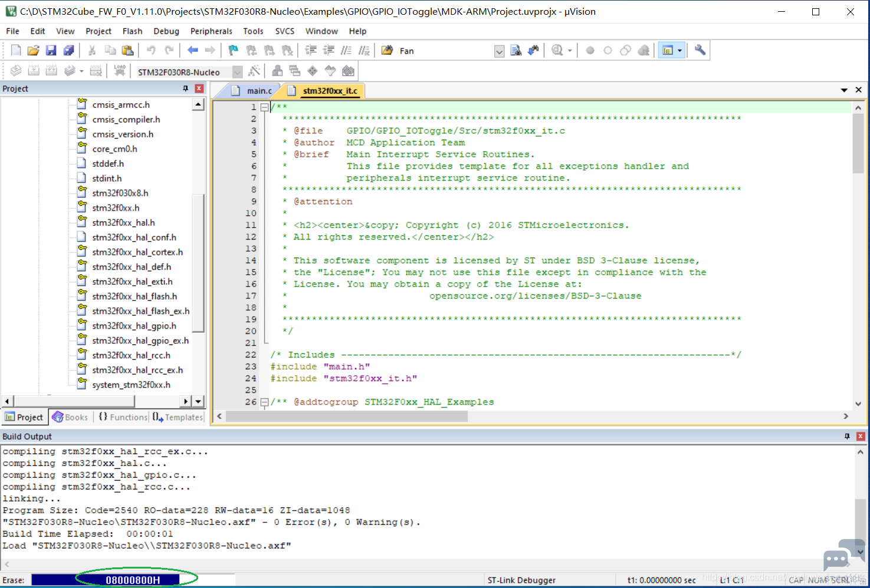Switch to the Books panel tab
This screenshot has height=588, width=870.
pyautogui.click(x=70, y=417)
